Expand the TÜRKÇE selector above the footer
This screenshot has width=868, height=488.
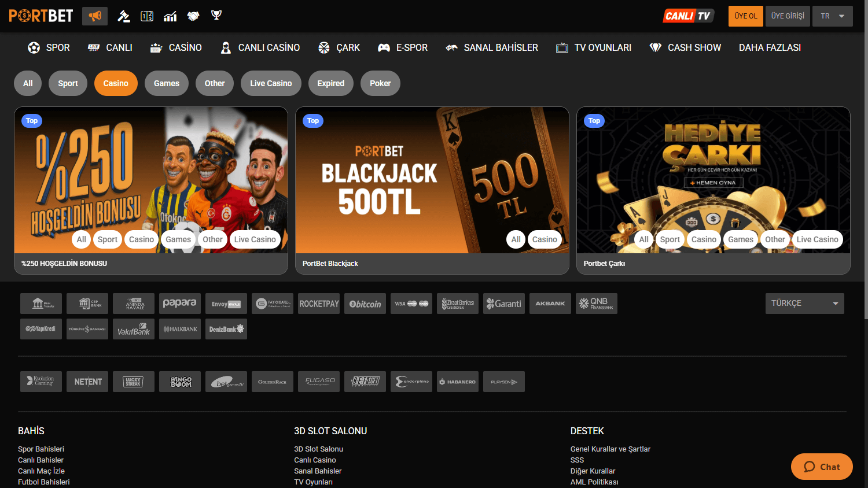pos(804,303)
